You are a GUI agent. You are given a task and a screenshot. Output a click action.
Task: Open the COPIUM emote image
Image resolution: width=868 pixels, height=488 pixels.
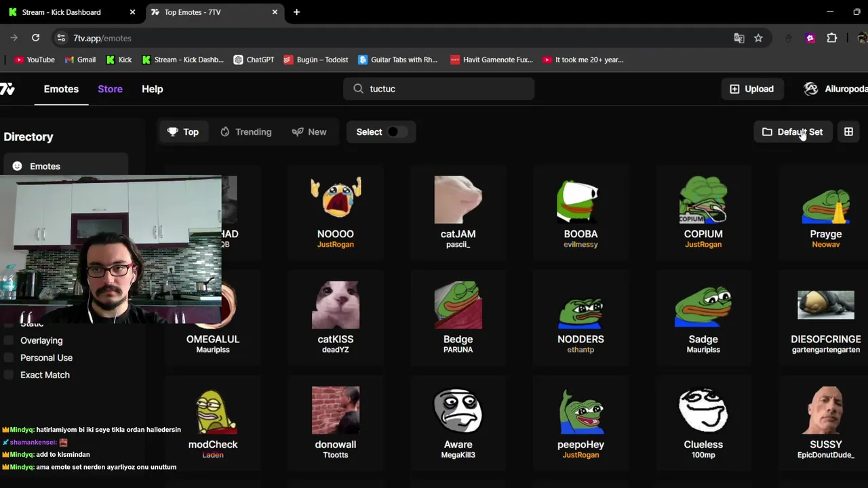click(703, 199)
